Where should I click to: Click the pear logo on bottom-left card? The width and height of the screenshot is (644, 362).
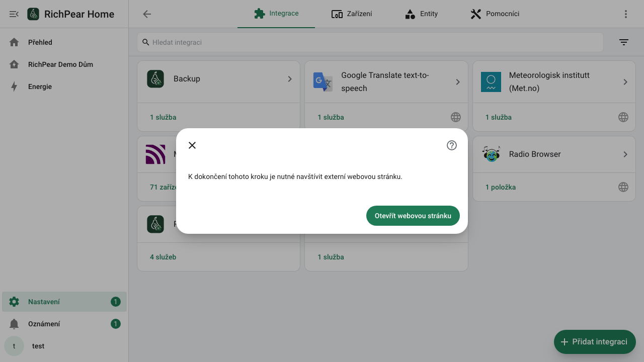(x=155, y=224)
